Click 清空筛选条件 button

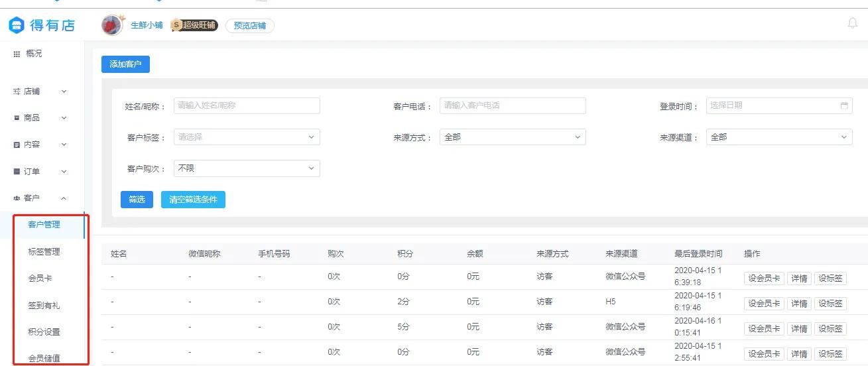pos(193,200)
